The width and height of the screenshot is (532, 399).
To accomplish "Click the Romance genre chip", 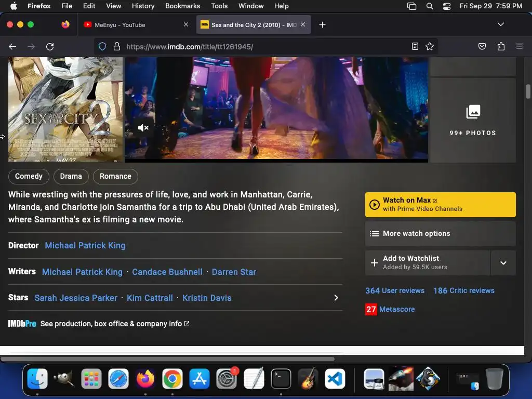I will (x=115, y=177).
